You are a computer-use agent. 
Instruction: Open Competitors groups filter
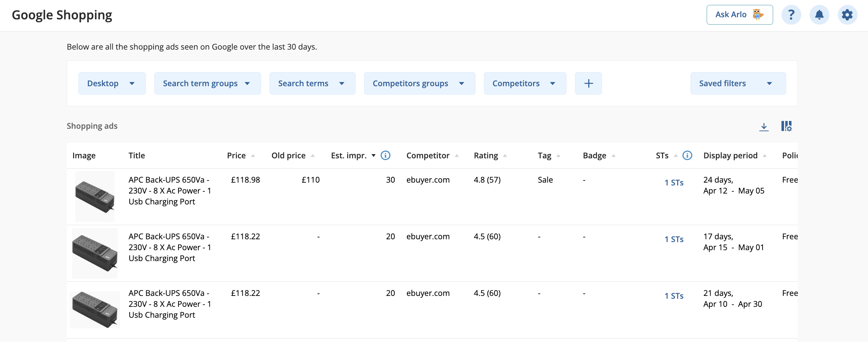point(420,83)
